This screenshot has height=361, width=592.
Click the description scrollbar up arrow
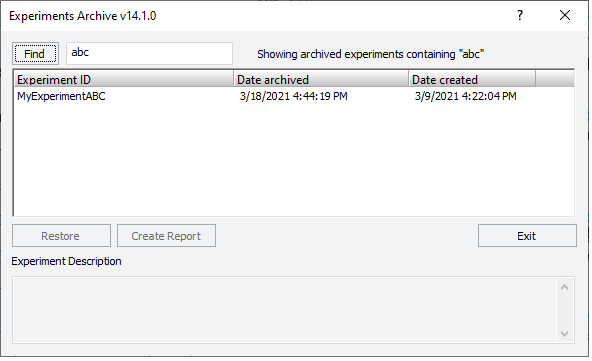point(564,288)
